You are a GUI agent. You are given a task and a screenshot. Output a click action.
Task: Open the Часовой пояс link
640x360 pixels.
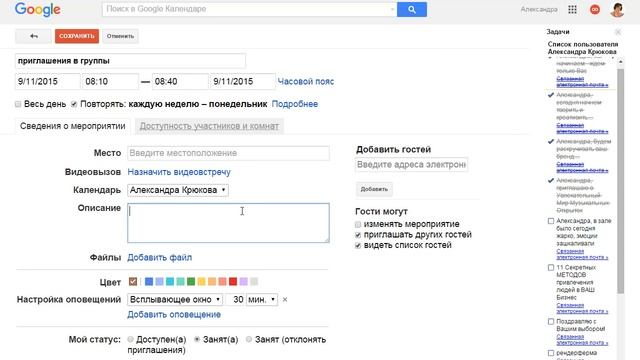click(x=306, y=81)
